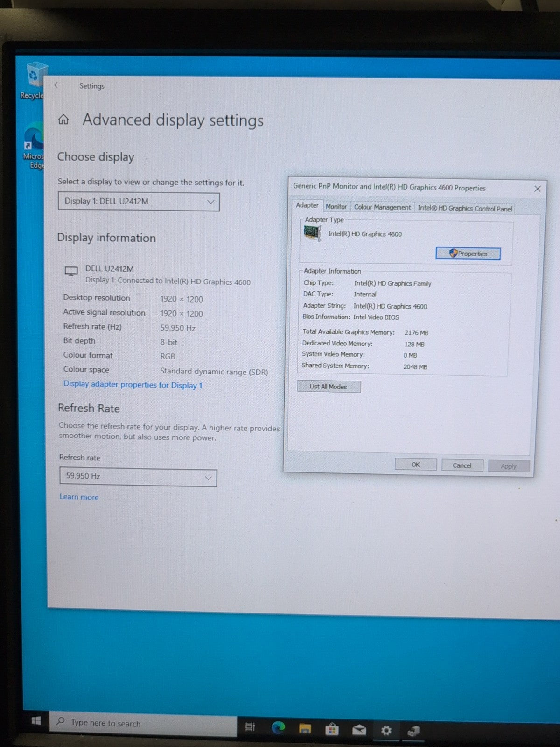Click the Microsoft Edge desktop shortcut
Image resolution: width=560 pixels, height=747 pixels.
click(35, 146)
